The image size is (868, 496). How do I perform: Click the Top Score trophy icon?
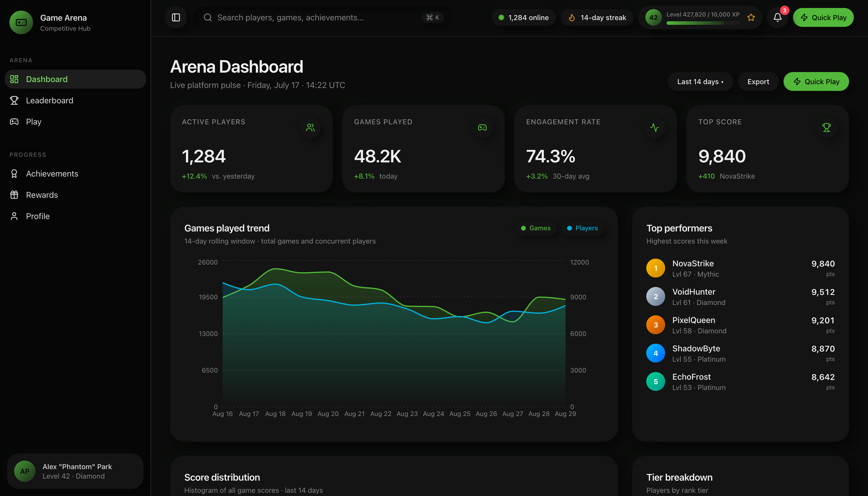(826, 128)
